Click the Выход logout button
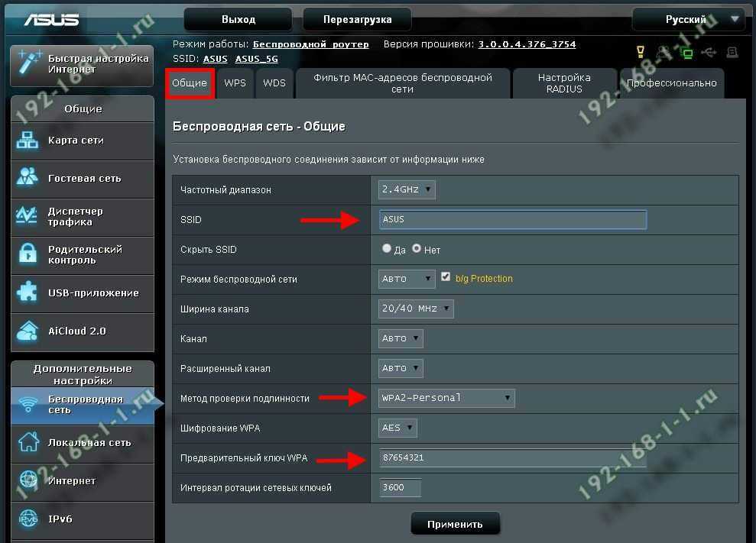Screen dimensions: 756x543 point(238,20)
